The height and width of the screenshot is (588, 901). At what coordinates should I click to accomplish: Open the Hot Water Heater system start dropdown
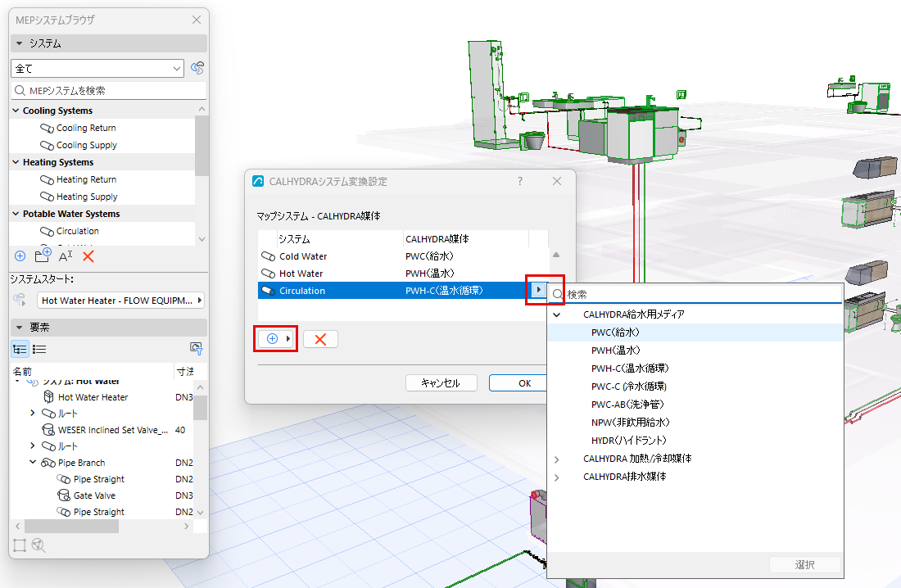pyautogui.click(x=120, y=301)
